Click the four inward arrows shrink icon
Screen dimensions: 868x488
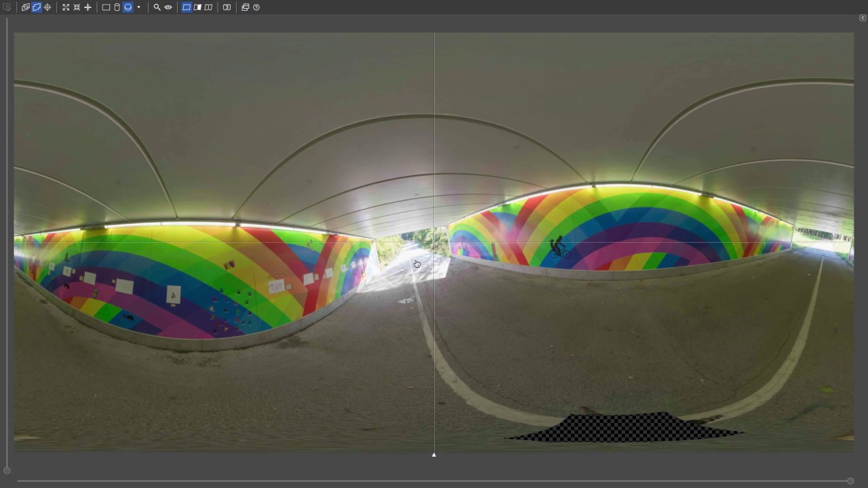click(77, 7)
